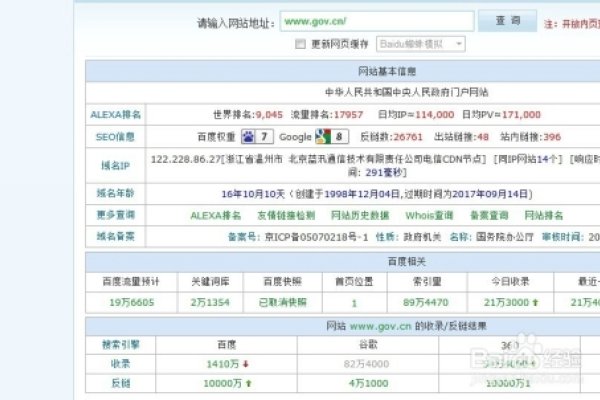Click index volume value 89万4470
This screenshot has height=400, width=600.
[x=426, y=302]
